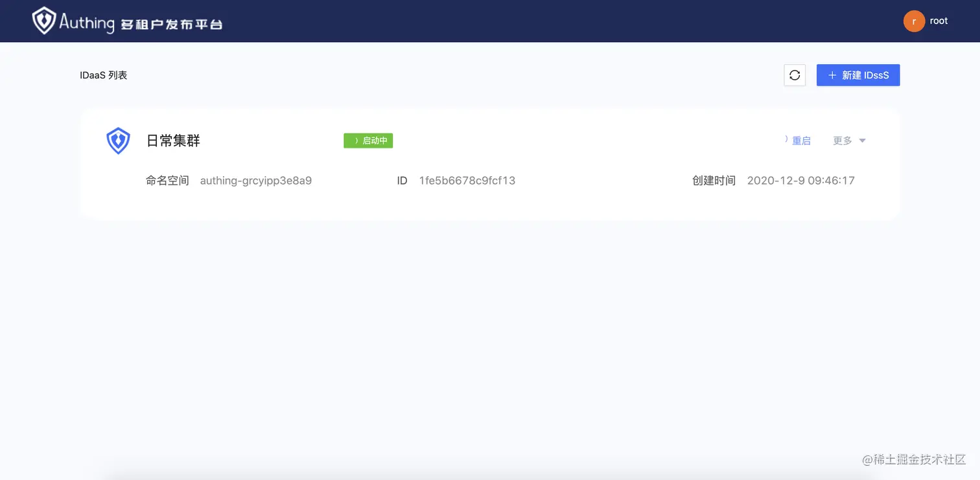The image size is (980, 480).
Task: Create a new IDaaS with 新建 IDssS
Action: click(x=858, y=75)
